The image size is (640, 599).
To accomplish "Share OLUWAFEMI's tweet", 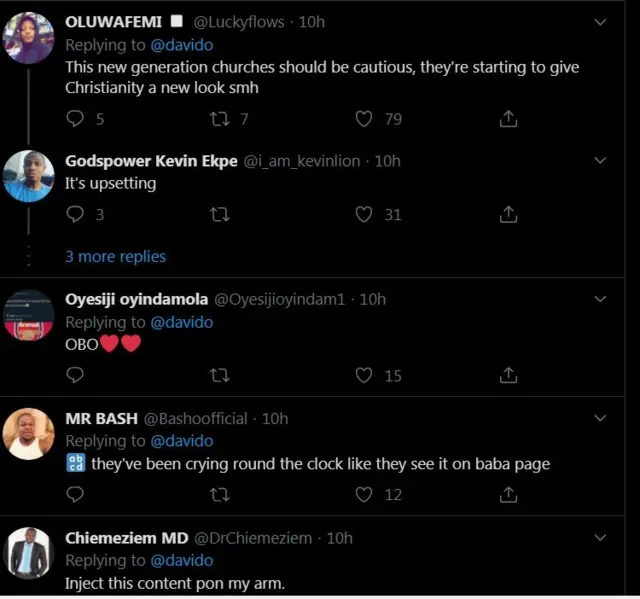I will click(508, 119).
